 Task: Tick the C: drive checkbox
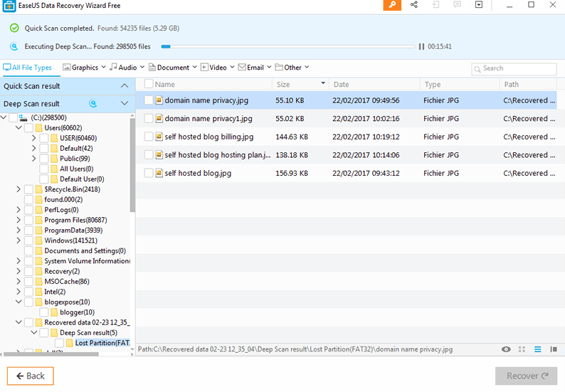pyautogui.click(x=13, y=118)
